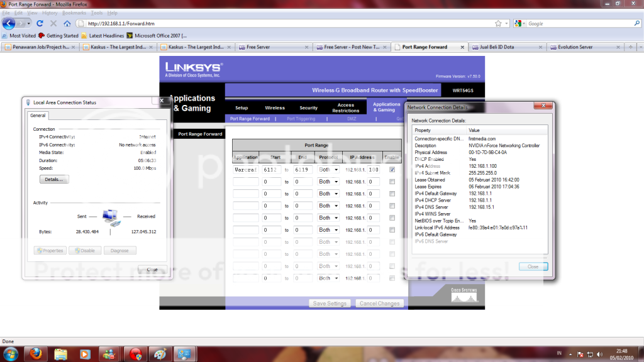Click the Diagnose button
The height and width of the screenshot is (362, 644).
tap(119, 250)
